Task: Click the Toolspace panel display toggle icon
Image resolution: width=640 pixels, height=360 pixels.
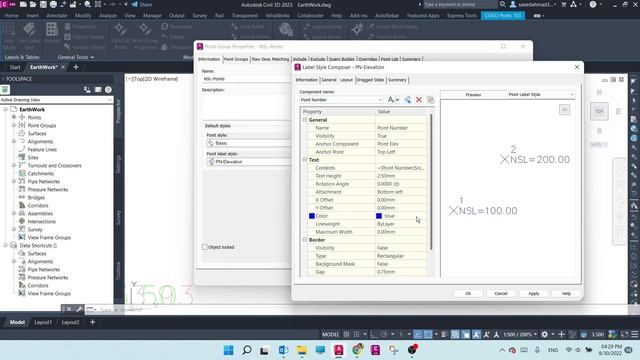Action: [98, 89]
